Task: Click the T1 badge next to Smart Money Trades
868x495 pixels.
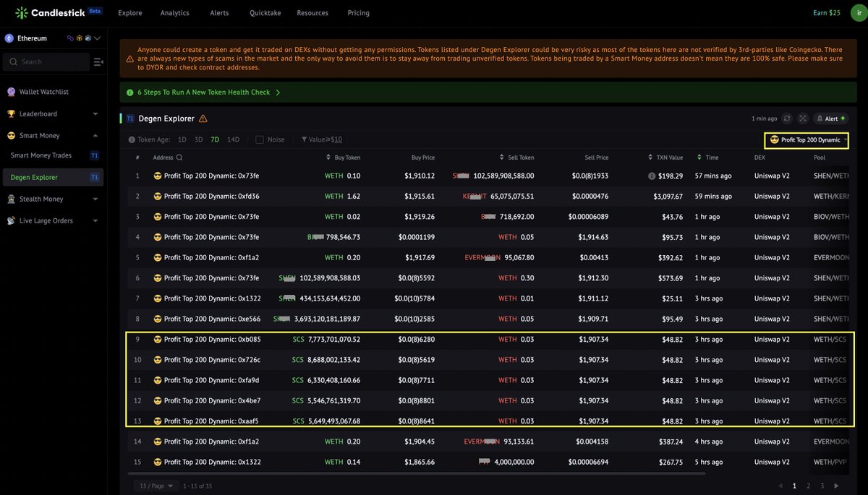Action: (95, 155)
